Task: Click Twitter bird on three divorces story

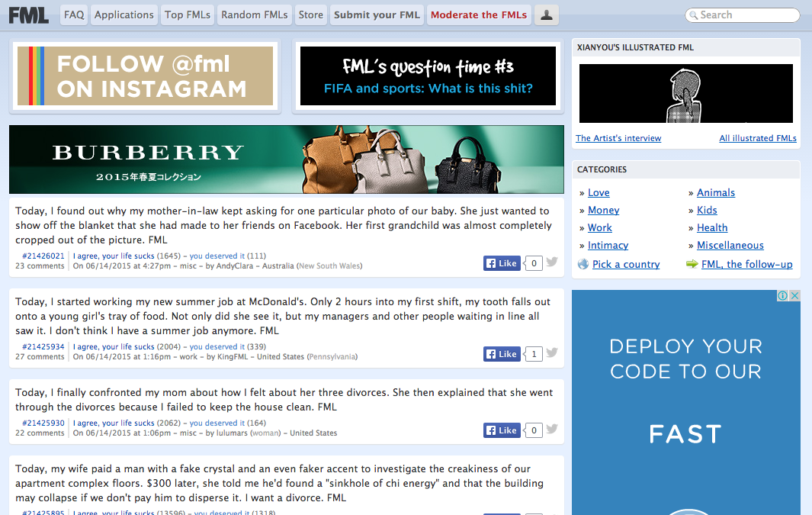Action: point(552,430)
